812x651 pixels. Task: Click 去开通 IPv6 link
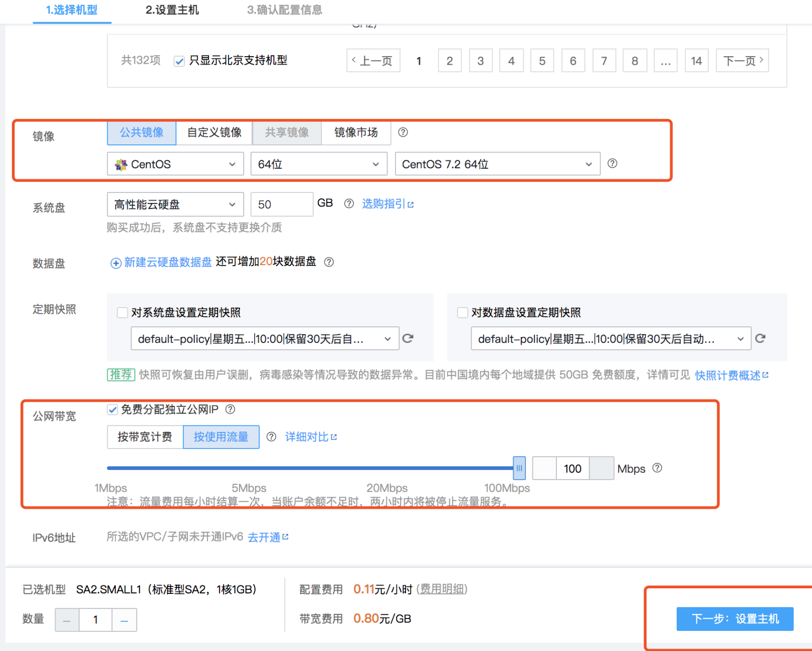point(268,537)
